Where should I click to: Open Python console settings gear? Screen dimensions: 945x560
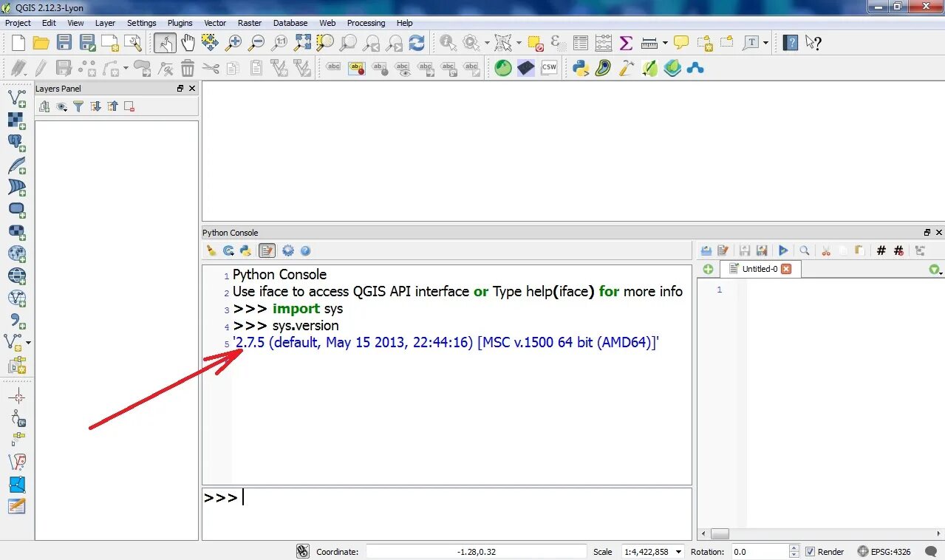pyautogui.click(x=288, y=250)
